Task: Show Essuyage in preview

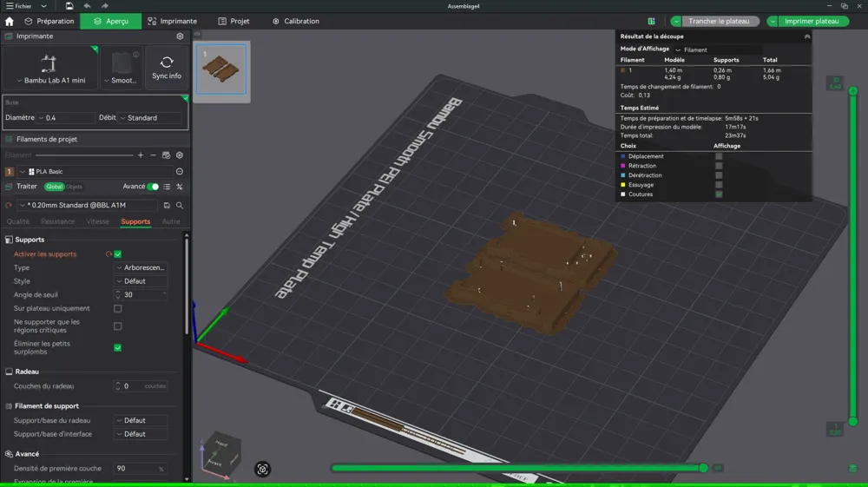Action: pos(719,185)
